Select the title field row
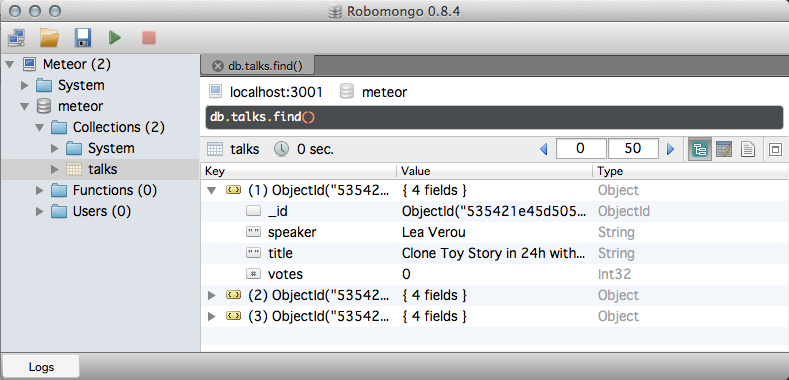 494,253
